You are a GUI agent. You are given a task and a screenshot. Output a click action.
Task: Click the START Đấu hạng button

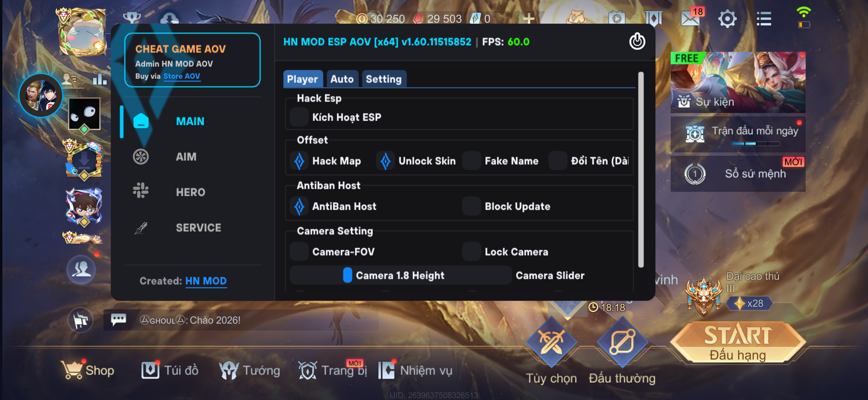[x=738, y=342]
